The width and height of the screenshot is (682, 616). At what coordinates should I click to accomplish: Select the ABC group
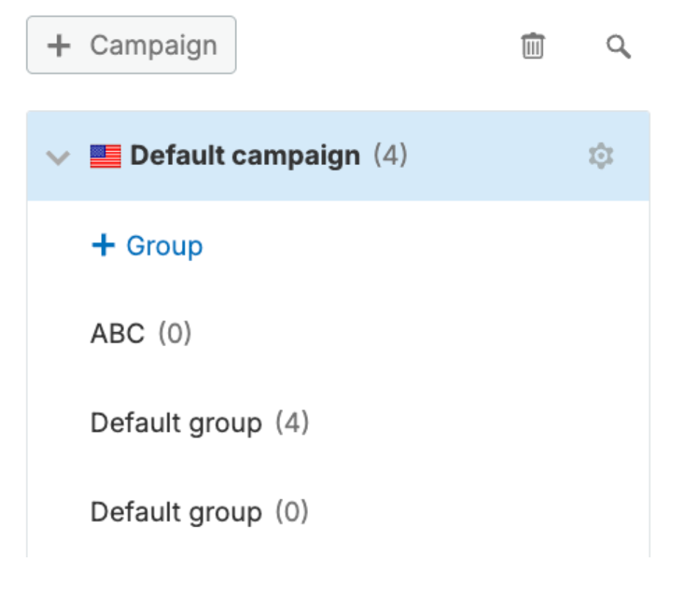tap(117, 334)
